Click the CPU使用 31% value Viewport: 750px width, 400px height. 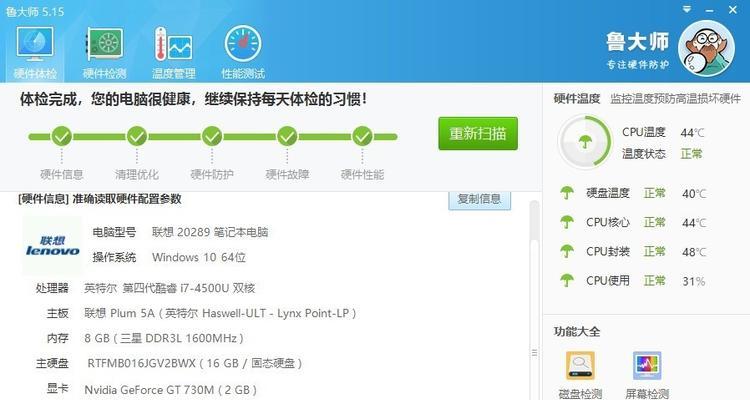pyautogui.click(x=694, y=281)
